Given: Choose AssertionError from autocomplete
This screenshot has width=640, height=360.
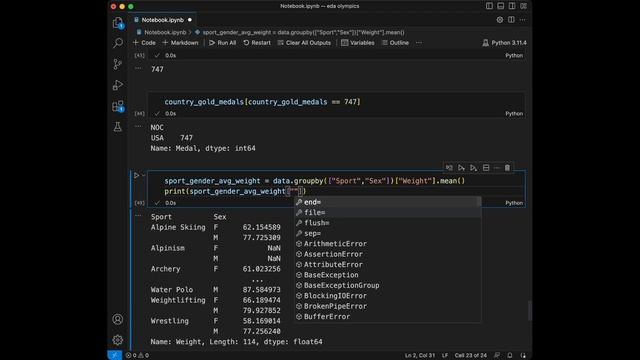Looking at the screenshot, I should click(x=388, y=254).
